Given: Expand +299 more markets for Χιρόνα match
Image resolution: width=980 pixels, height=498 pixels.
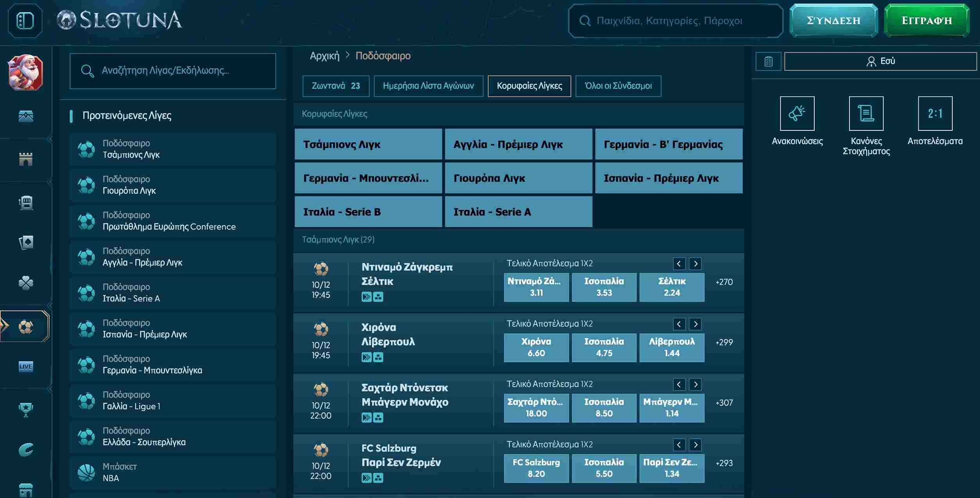Looking at the screenshot, I should click(x=724, y=343).
